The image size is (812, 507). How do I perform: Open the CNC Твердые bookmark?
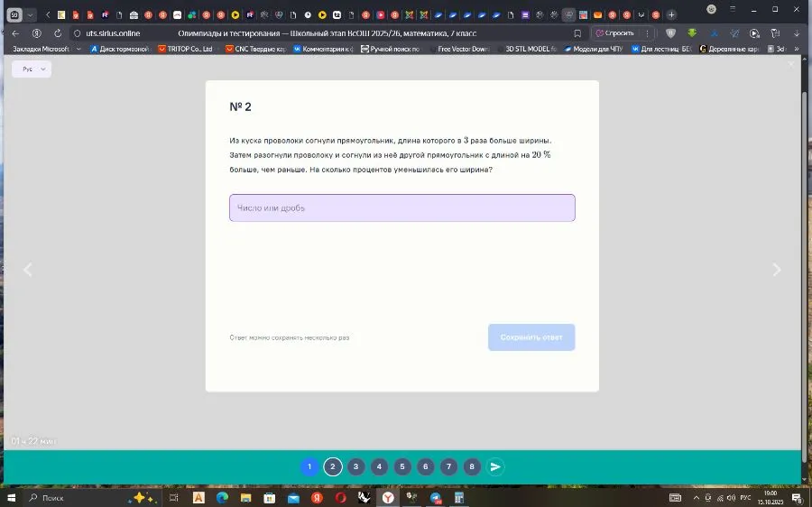pos(255,49)
